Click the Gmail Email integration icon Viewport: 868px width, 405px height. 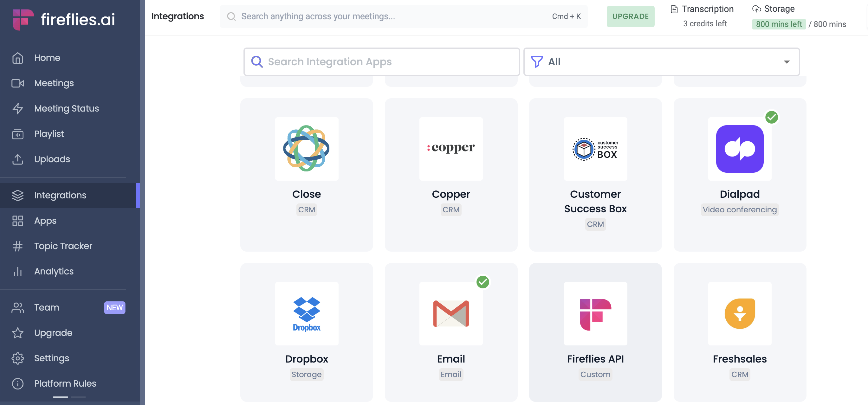coord(450,313)
